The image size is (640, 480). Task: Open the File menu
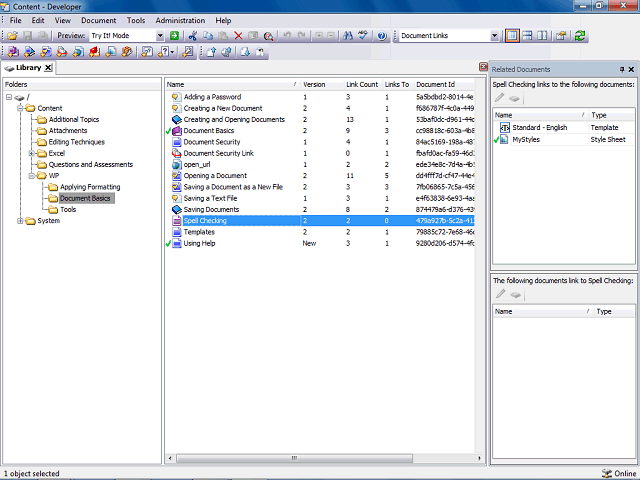tap(16, 20)
